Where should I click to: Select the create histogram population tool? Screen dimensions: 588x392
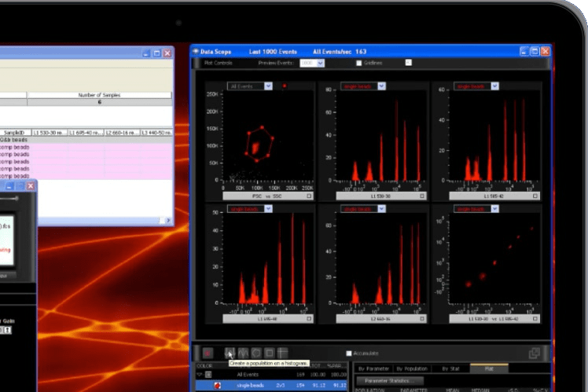(230, 354)
